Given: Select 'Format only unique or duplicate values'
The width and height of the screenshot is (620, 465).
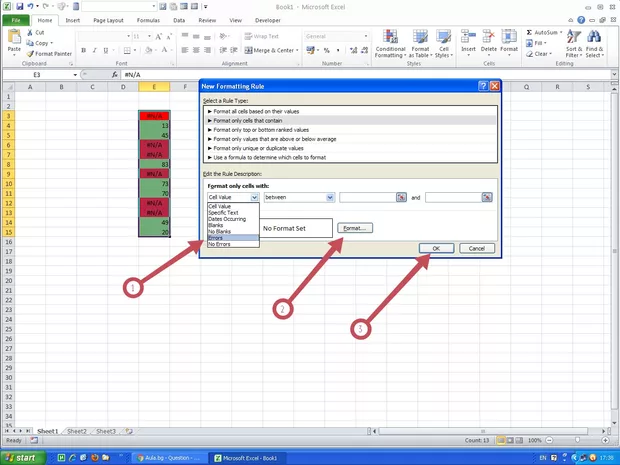Looking at the screenshot, I should tap(350, 148).
